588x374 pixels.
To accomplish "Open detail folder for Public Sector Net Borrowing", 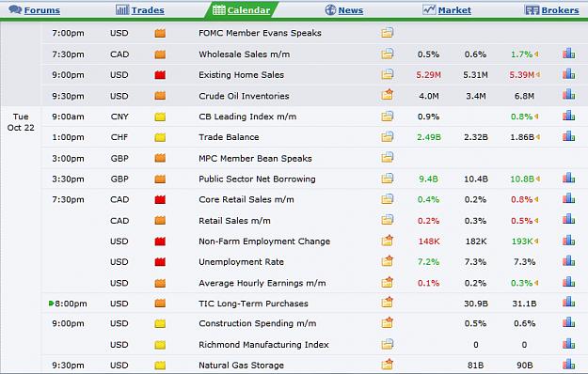I will (388, 179).
